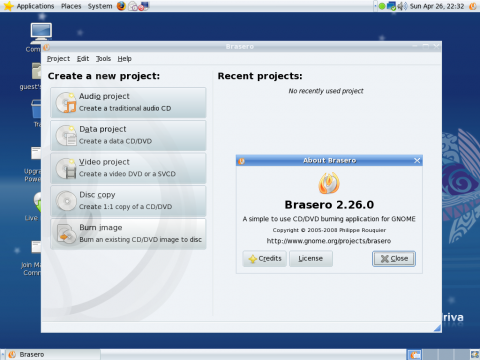The width and height of the screenshot is (480, 360).
Task: Open the Tools menu
Action: coord(103,59)
